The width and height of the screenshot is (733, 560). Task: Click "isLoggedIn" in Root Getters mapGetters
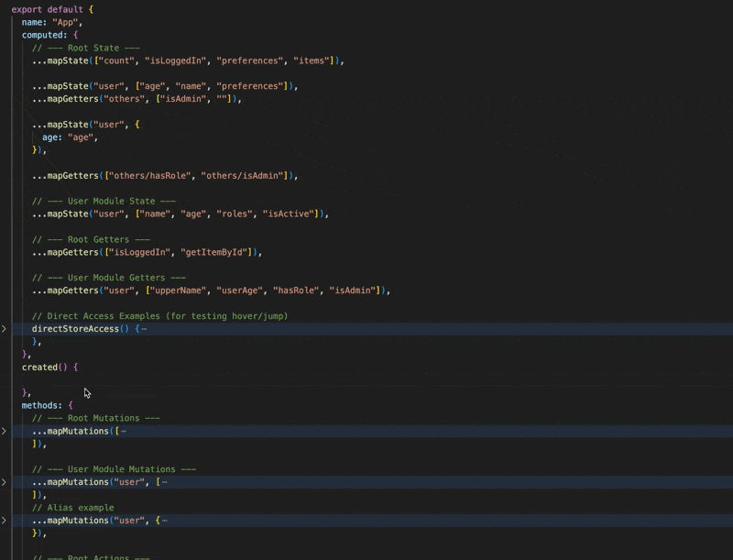(140, 252)
